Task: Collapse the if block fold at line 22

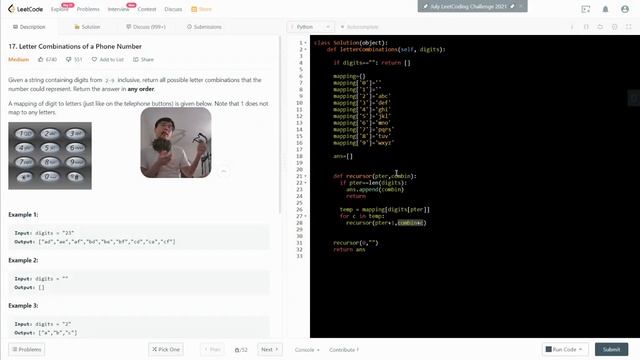Action: click(305, 183)
